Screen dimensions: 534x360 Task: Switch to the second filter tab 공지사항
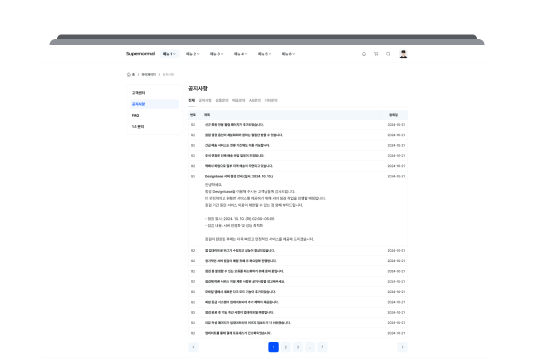click(205, 100)
